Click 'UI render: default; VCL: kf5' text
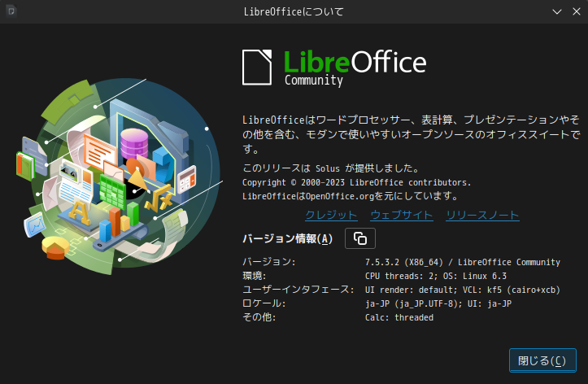Screen dimensions: 588x384 pos(433,290)
